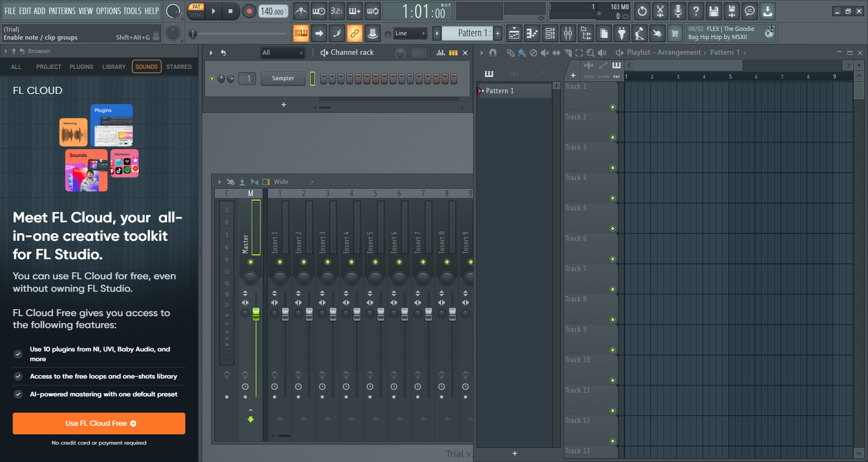Expand browser options arrow
The image size is (868, 462).
click(6, 51)
